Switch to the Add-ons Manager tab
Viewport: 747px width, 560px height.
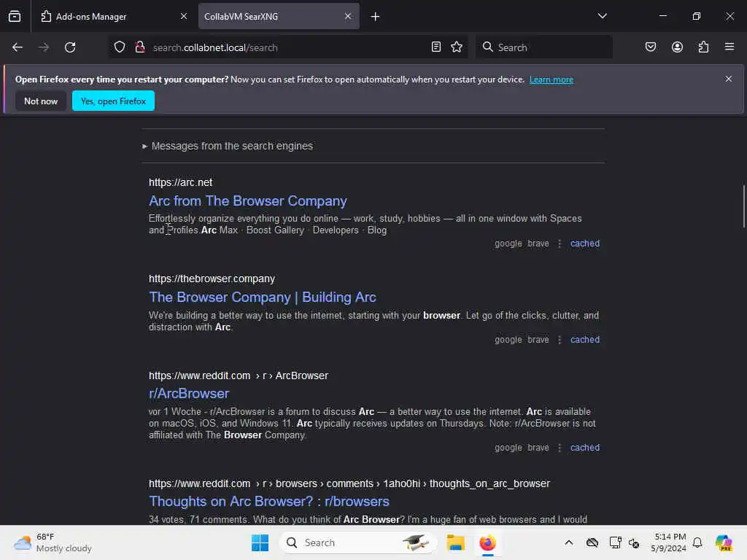point(114,17)
